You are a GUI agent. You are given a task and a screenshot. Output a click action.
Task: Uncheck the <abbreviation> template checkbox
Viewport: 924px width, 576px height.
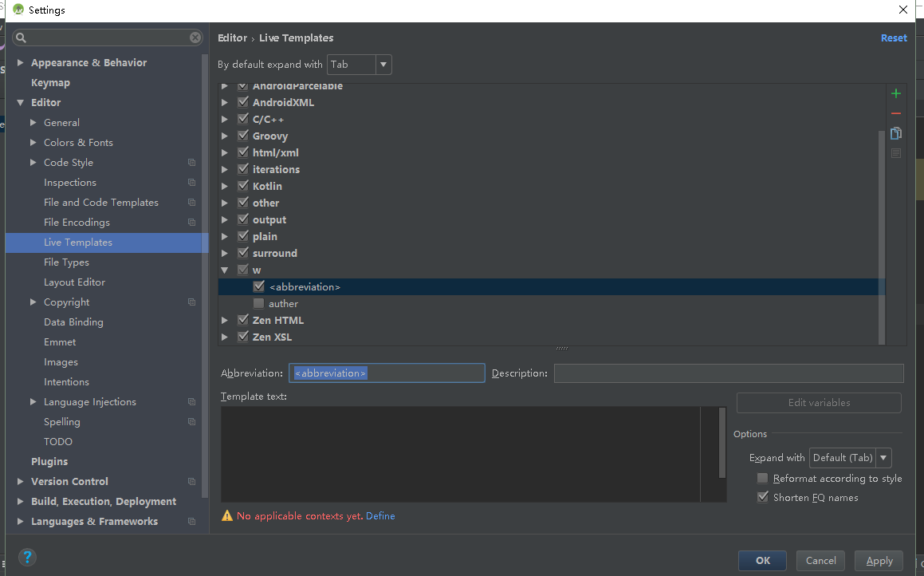pos(258,286)
